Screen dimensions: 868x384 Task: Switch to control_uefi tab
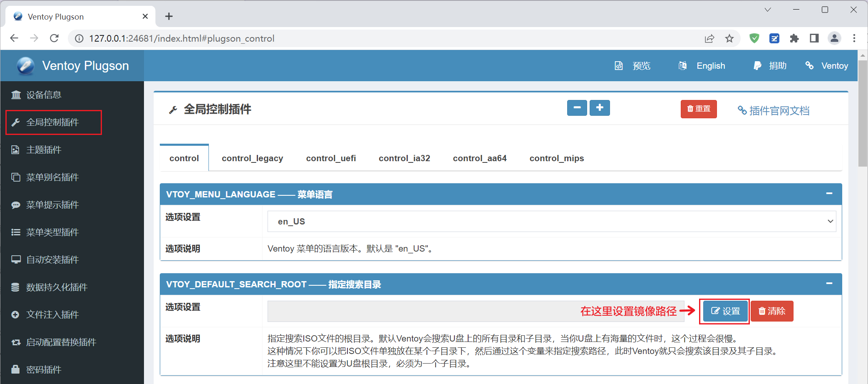click(331, 158)
